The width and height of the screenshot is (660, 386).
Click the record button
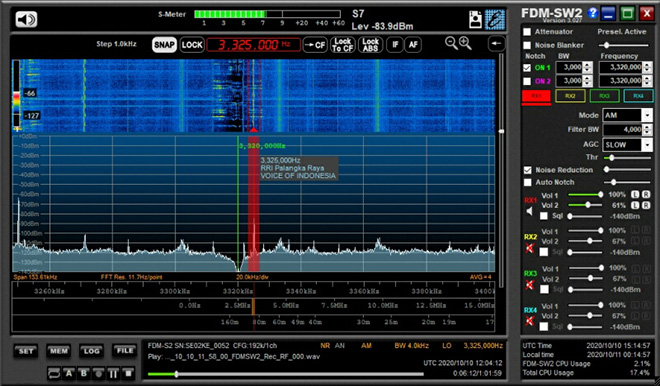[98, 373]
